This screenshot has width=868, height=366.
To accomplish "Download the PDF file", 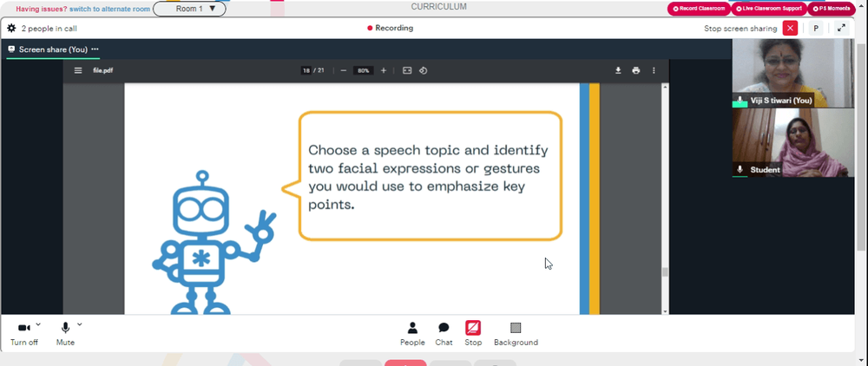I will [618, 71].
